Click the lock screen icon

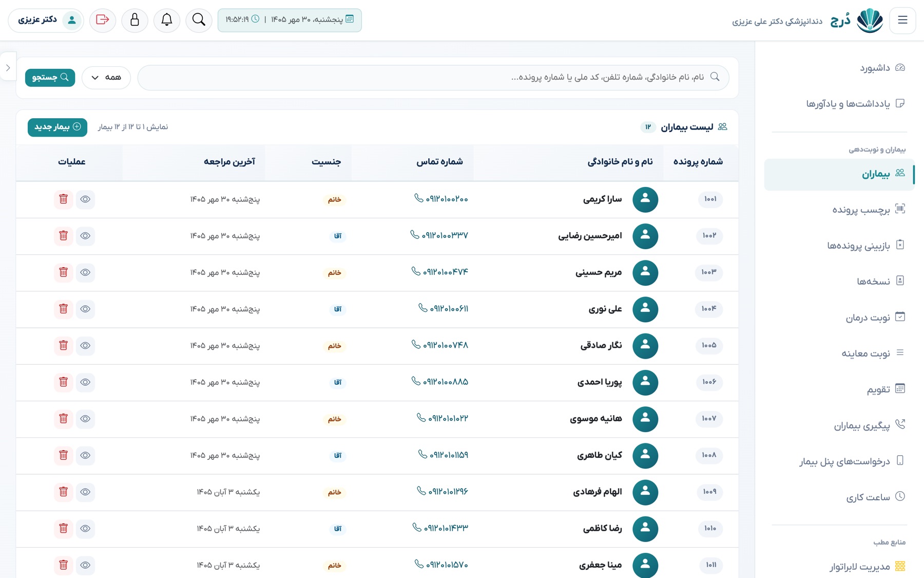[134, 20]
